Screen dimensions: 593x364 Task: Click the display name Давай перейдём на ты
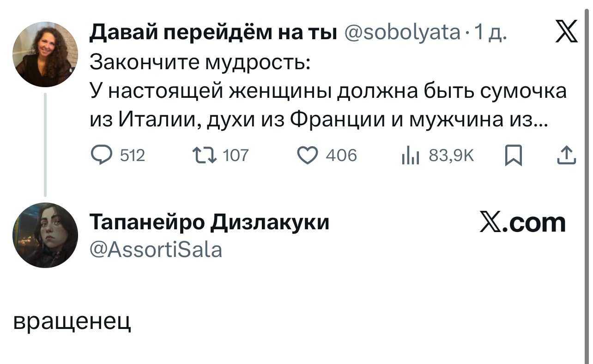coord(213,33)
